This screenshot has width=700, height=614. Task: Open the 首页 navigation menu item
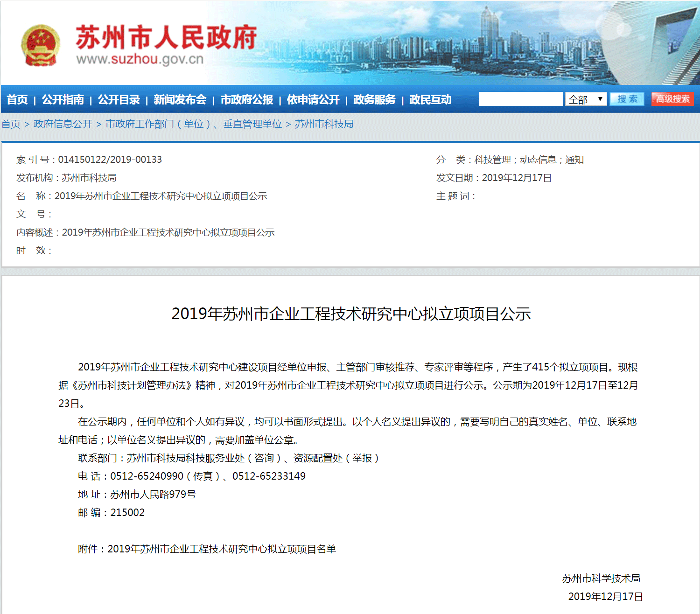point(17,100)
